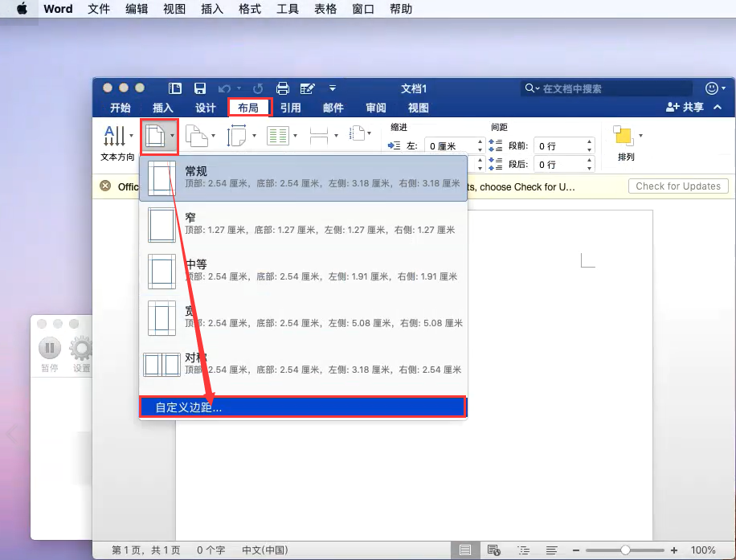The width and height of the screenshot is (736, 560).
Task: Open the 开始 Home ribbon tab
Action: pos(121,108)
